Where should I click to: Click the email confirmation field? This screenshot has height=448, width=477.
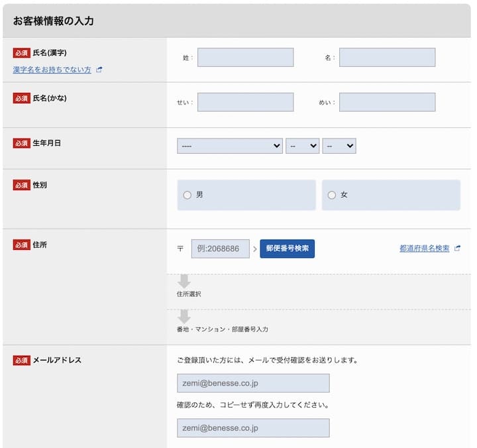pyautogui.click(x=253, y=427)
